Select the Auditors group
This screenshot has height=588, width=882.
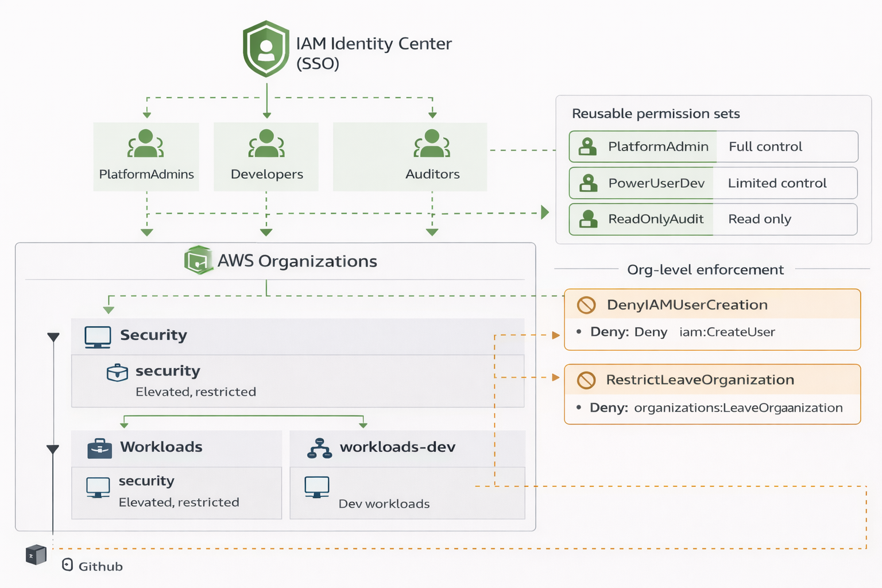point(431,155)
